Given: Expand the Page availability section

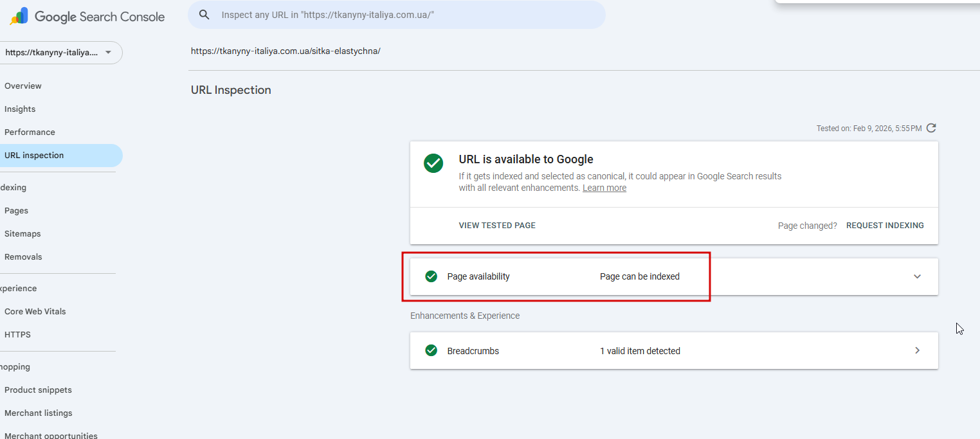Looking at the screenshot, I should tap(917, 276).
